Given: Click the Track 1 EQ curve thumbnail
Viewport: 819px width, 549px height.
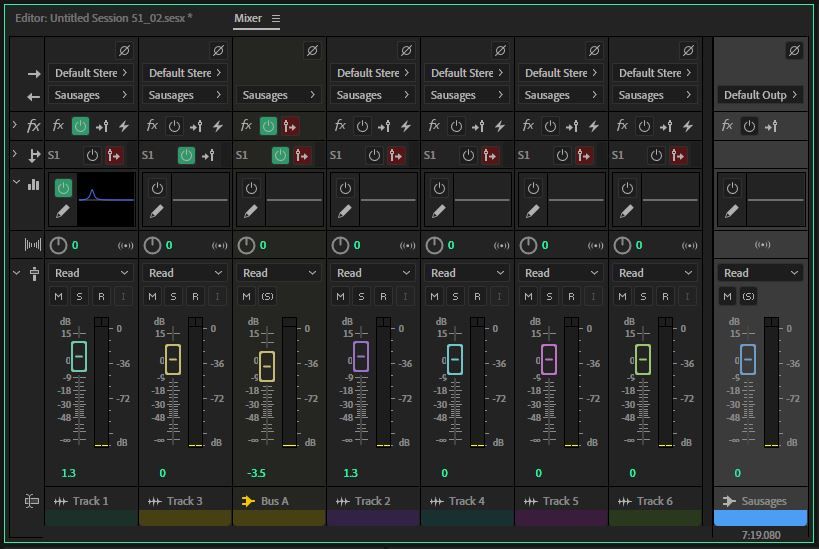Looking at the screenshot, I should point(106,200).
